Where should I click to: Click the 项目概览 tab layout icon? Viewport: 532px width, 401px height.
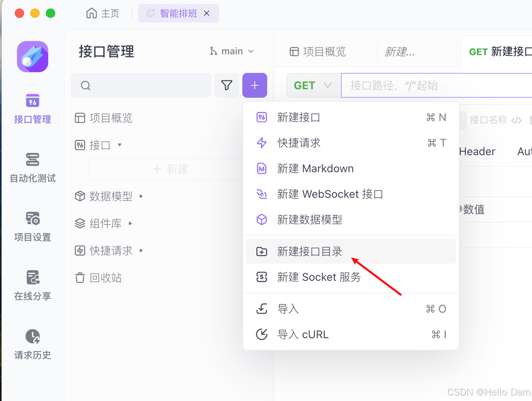click(294, 52)
